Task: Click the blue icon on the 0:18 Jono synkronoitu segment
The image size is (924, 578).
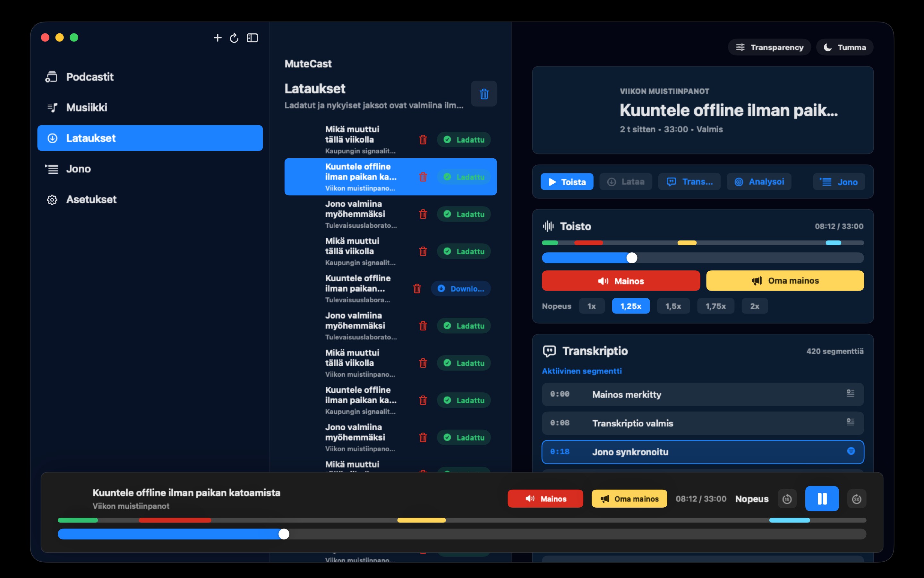Action: pyautogui.click(x=851, y=451)
